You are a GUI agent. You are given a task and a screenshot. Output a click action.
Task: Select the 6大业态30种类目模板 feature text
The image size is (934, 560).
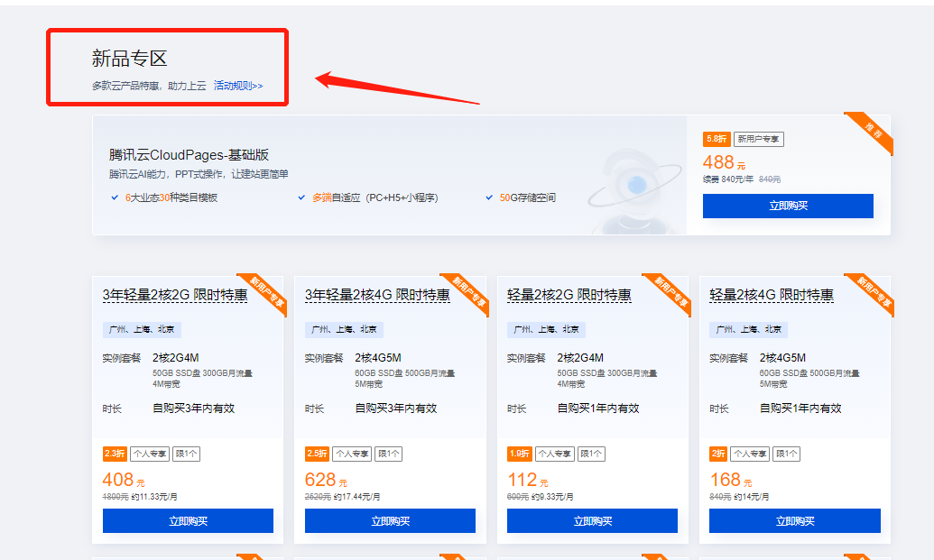[x=171, y=197]
